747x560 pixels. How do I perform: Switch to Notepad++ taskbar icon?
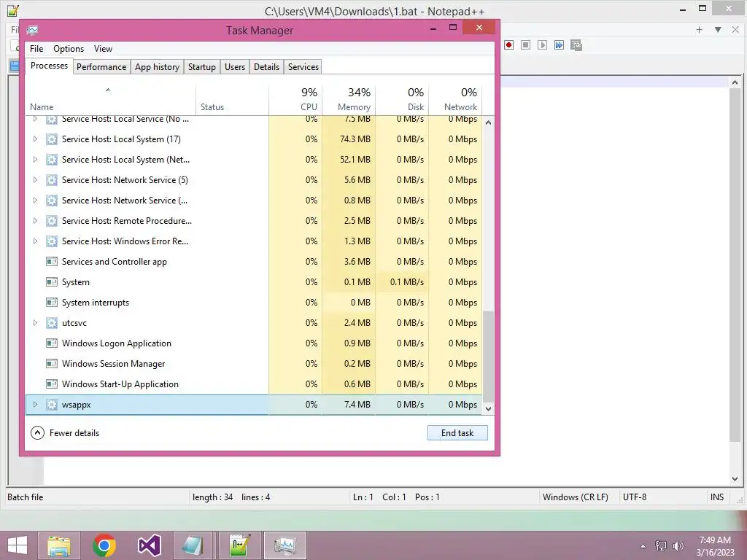tap(239, 545)
